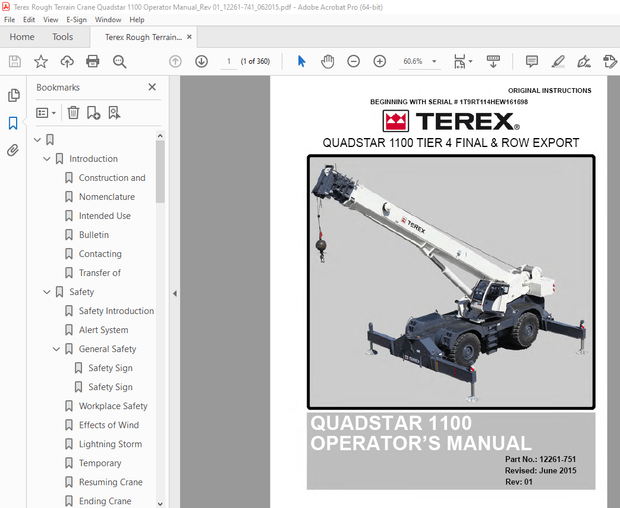The image size is (620, 508).
Task: Open the Transfer of bookmark
Action: (x=100, y=273)
